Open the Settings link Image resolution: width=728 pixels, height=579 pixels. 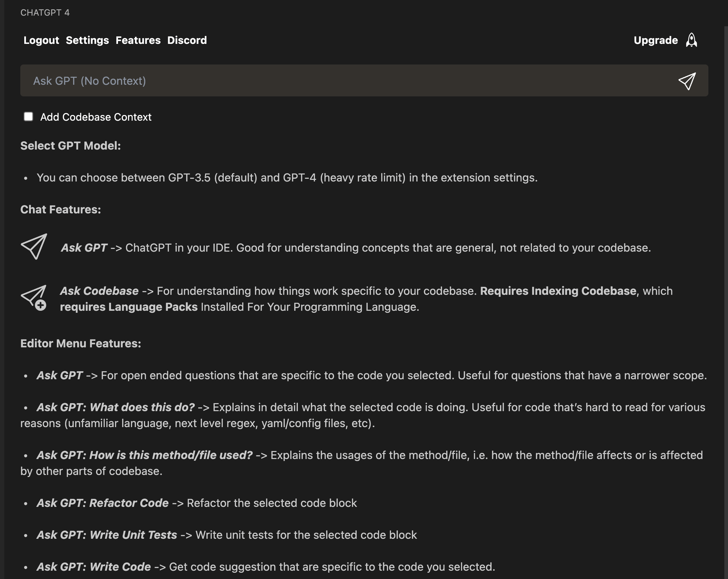[x=87, y=40]
